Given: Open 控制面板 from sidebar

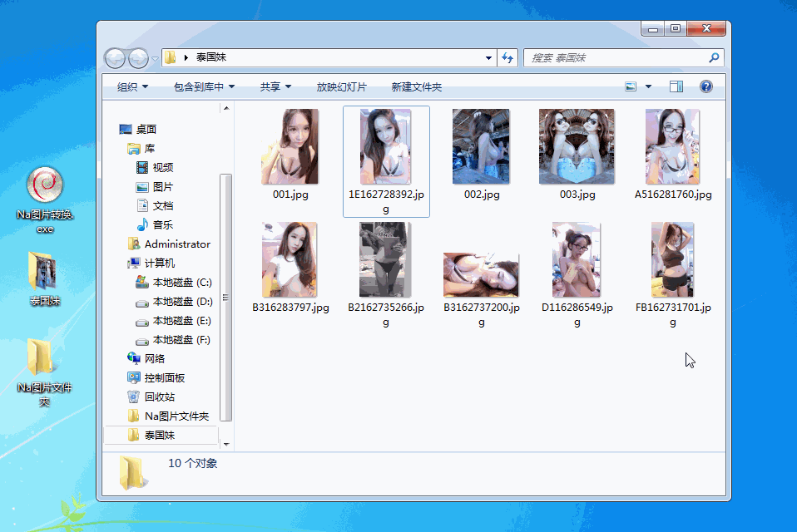Looking at the screenshot, I should coord(156,378).
